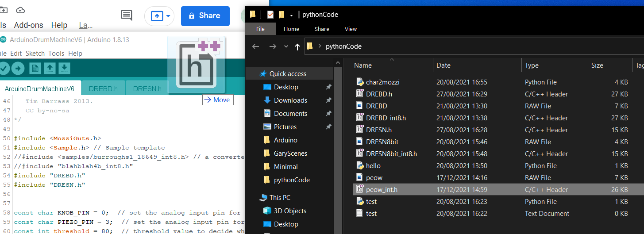Open the Share ribbon tab in Explorer

322,29
